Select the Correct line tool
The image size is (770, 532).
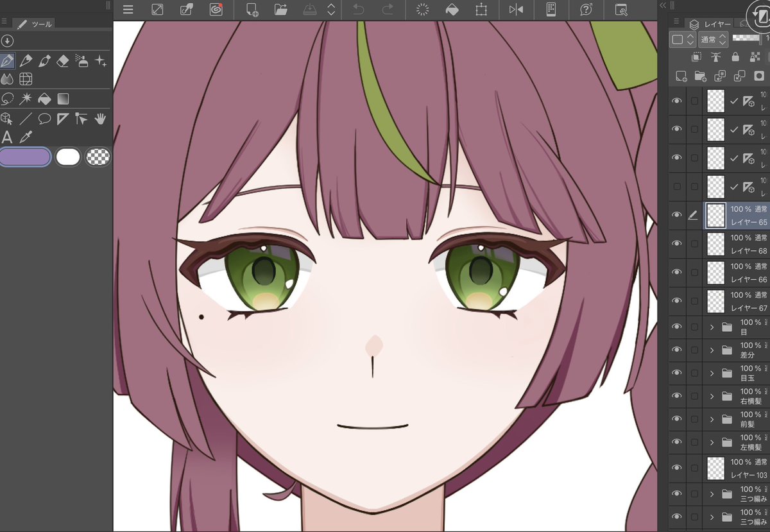(81, 118)
